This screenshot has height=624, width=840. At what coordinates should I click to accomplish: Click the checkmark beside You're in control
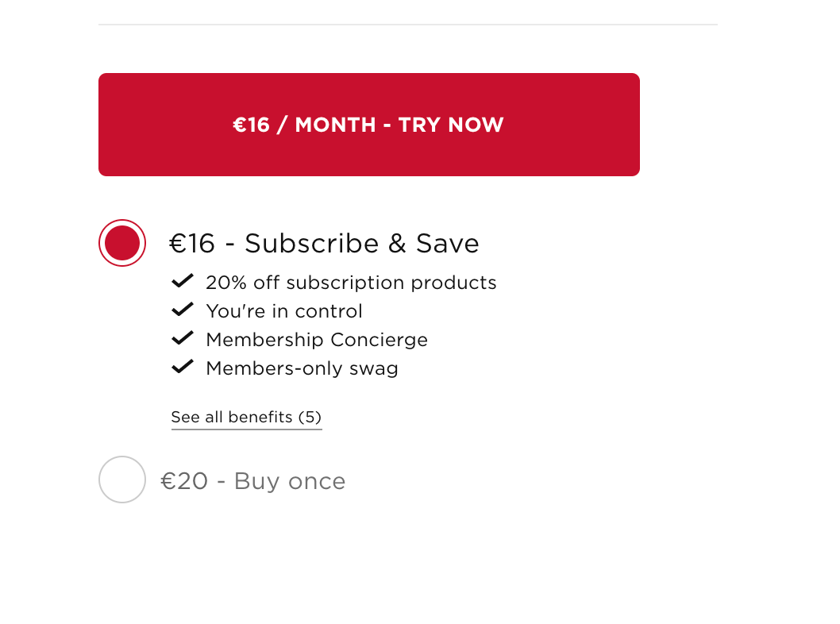[183, 310]
